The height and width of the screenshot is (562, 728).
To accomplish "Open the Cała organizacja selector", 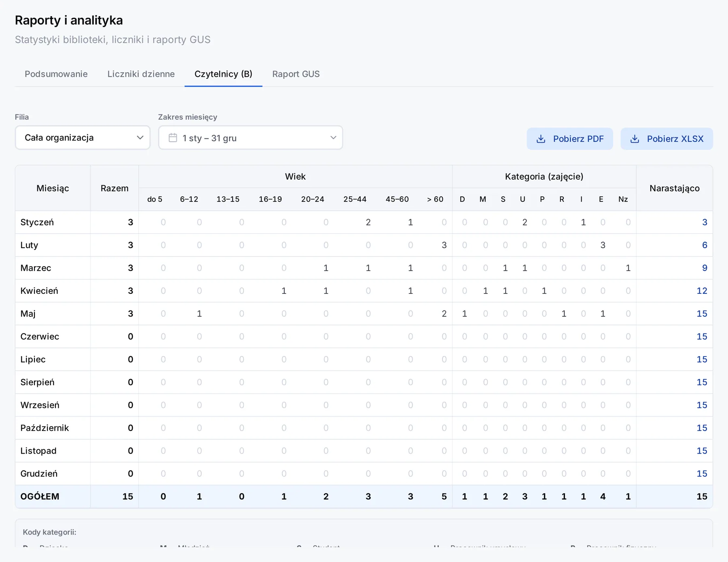I will point(83,138).
